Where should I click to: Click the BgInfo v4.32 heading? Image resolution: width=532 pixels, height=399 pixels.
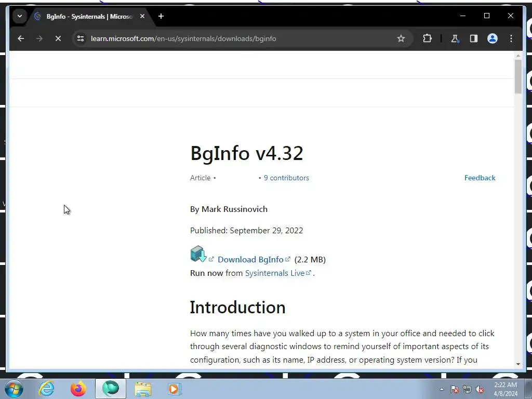click(247, 153)
